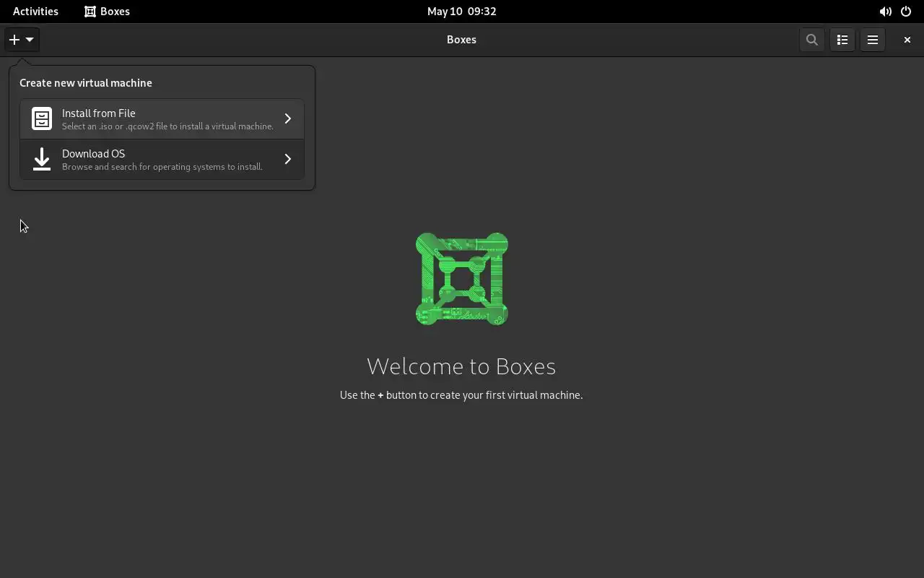Viewport: 924px width, 578px height.
Task: Click the file cabinet icon of Install from File
Action: pyautogui.click(x=42, y=118)
